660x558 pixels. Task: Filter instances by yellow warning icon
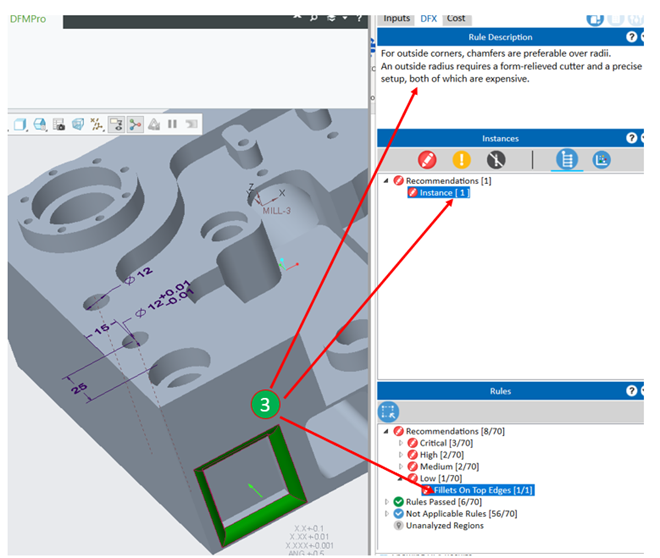[x=461, y=160]
